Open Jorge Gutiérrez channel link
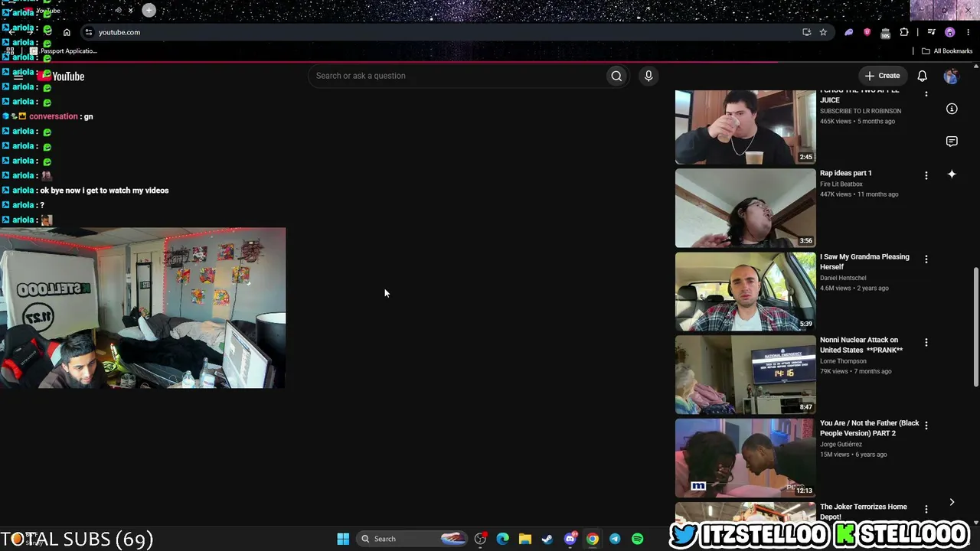This screenshot has width=980, height=551. pyautogui.click(x=841, y=445)
